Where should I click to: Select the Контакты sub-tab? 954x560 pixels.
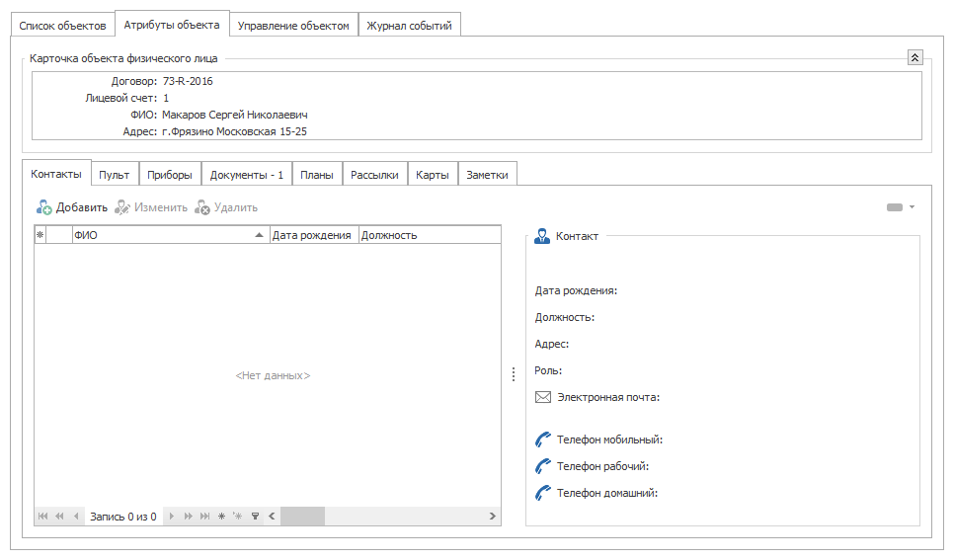click(x=56, y=174)
